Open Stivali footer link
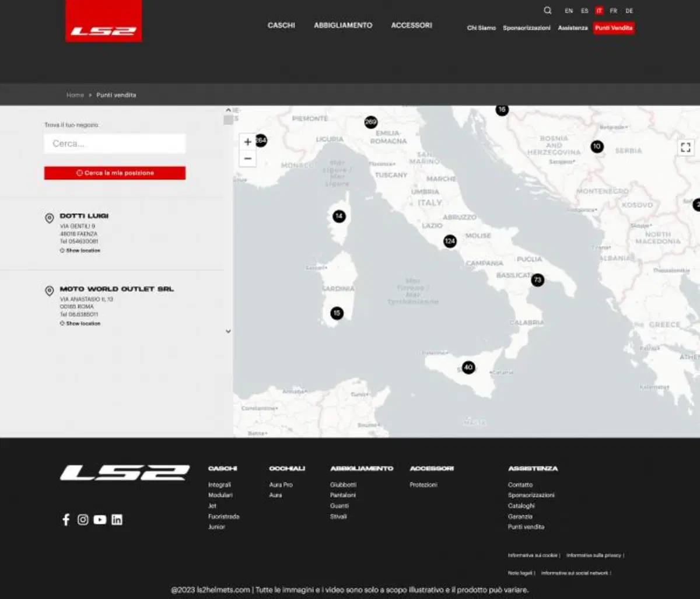Image resolution: width=700 pixels, height=599 pixels. pyautogui.click(x=338, y=516)
